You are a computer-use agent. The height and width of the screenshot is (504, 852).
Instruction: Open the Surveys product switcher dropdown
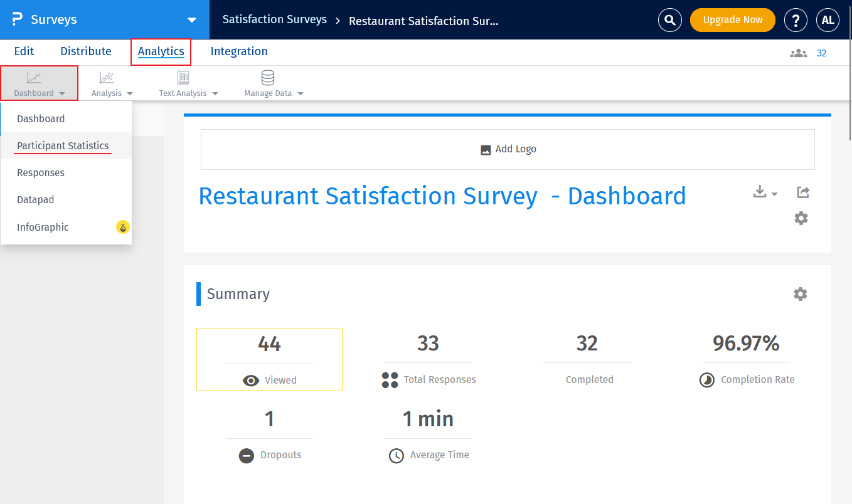pos(192,20)
